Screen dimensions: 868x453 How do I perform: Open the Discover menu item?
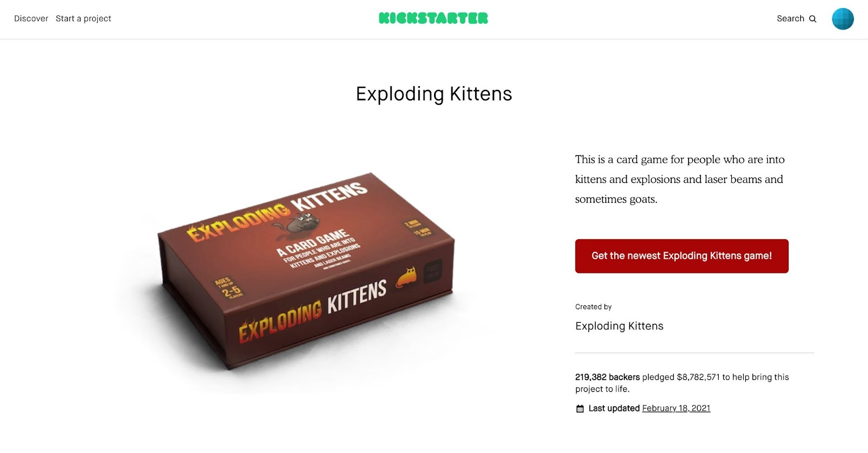coord(31,18)
